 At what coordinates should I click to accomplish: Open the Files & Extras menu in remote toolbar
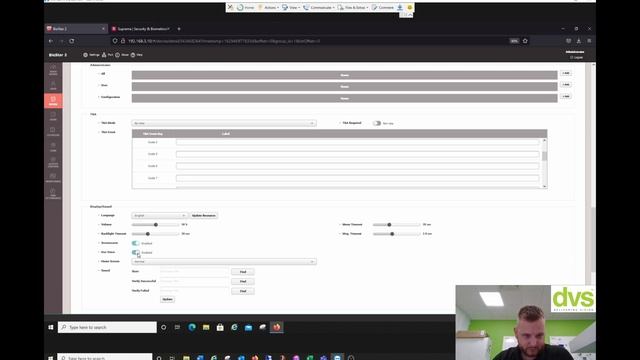[353, 7]
